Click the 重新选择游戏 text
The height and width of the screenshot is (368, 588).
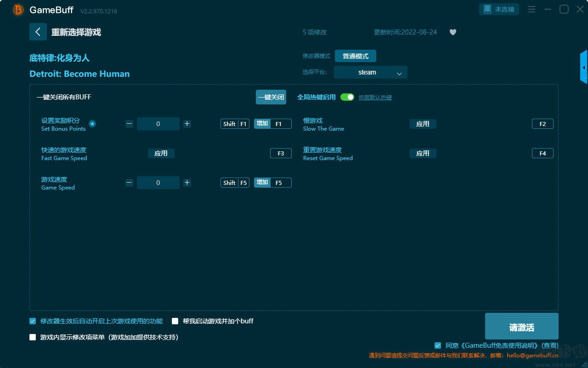[76, 32]
